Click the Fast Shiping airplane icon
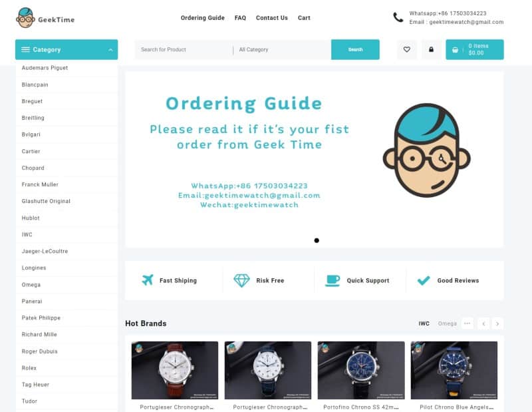Screen dimensions: 532x412 click(x=148, y=280)
